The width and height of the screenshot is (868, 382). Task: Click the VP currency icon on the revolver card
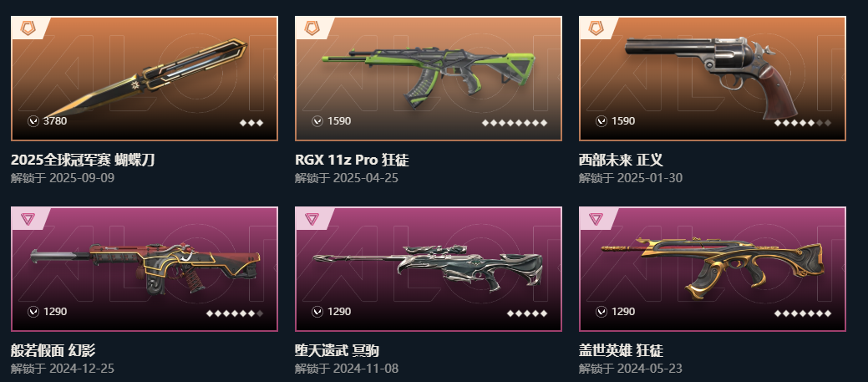602,121
